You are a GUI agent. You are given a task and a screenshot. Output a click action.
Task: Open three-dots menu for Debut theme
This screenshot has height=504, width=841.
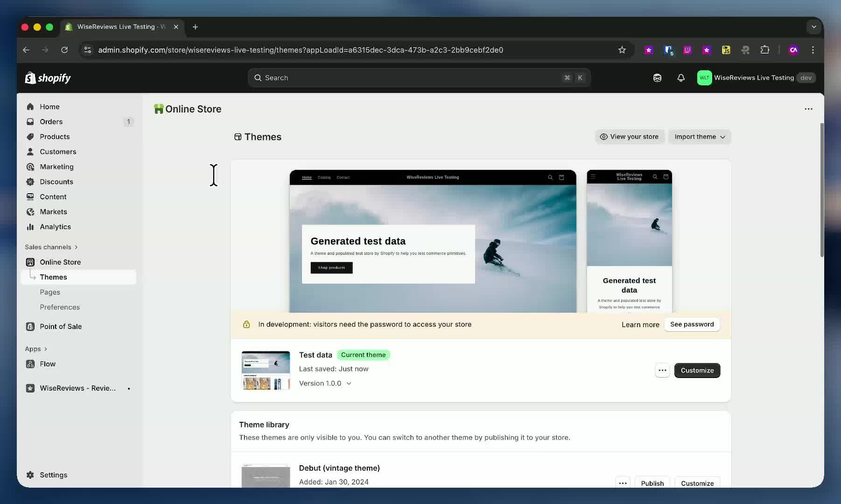[x=623, y=483]
